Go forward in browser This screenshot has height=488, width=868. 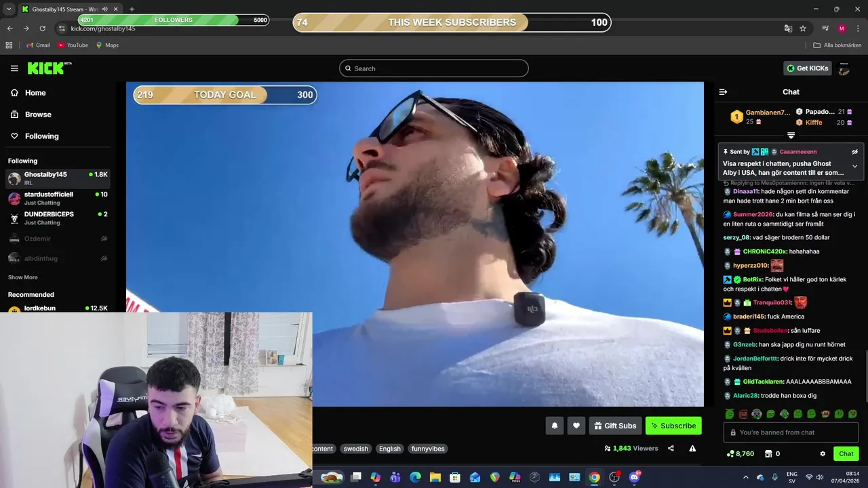pyautogui.click(x=26, y=28)
